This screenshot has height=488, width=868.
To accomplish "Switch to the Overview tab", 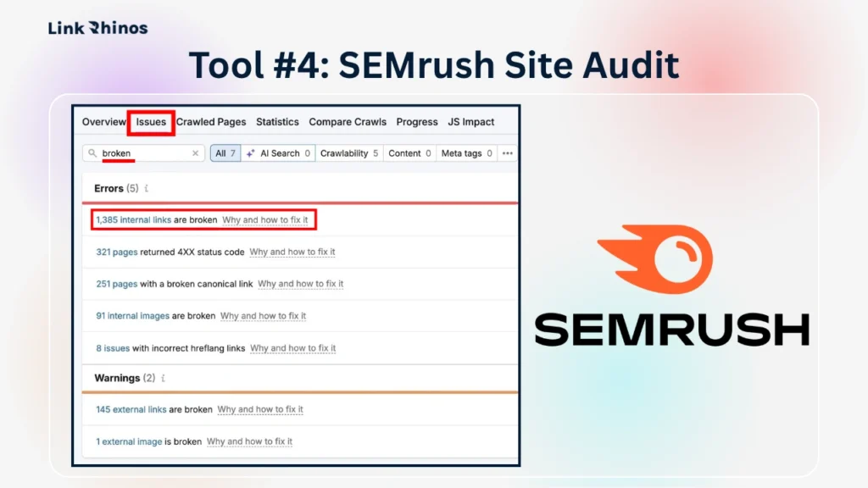I will coord(103,122).
